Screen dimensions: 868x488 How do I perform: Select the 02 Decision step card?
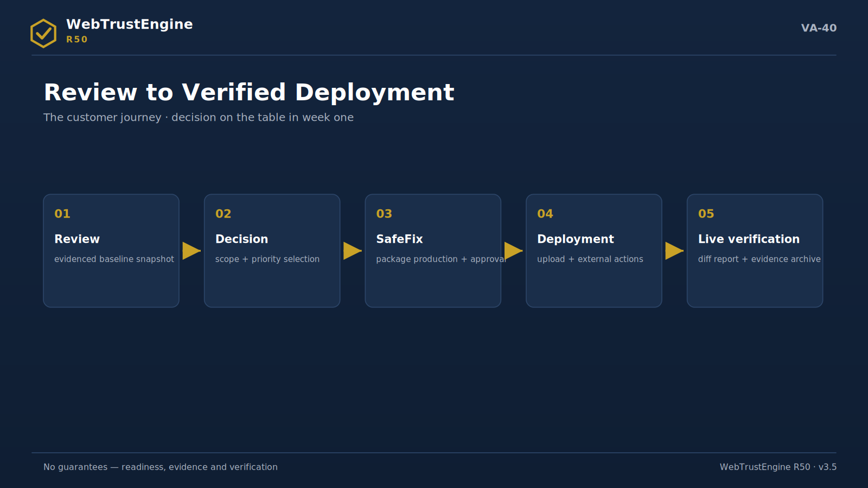click(272, 251)
